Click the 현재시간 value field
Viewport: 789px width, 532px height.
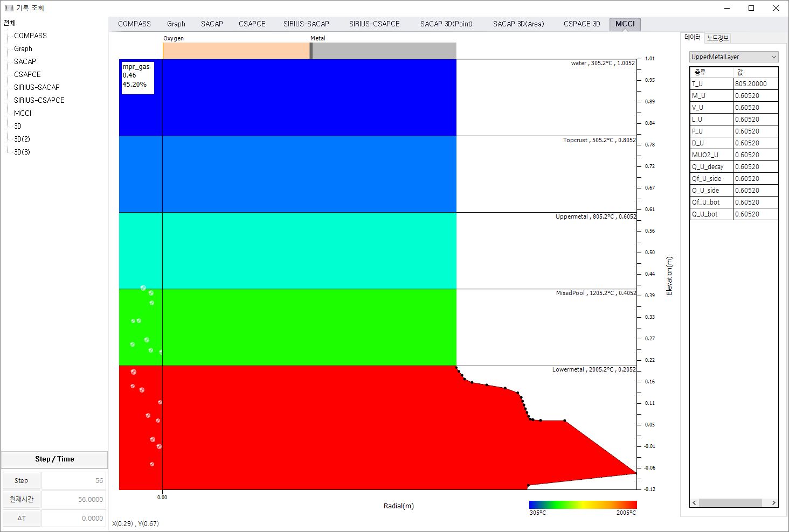coord(74,500)
